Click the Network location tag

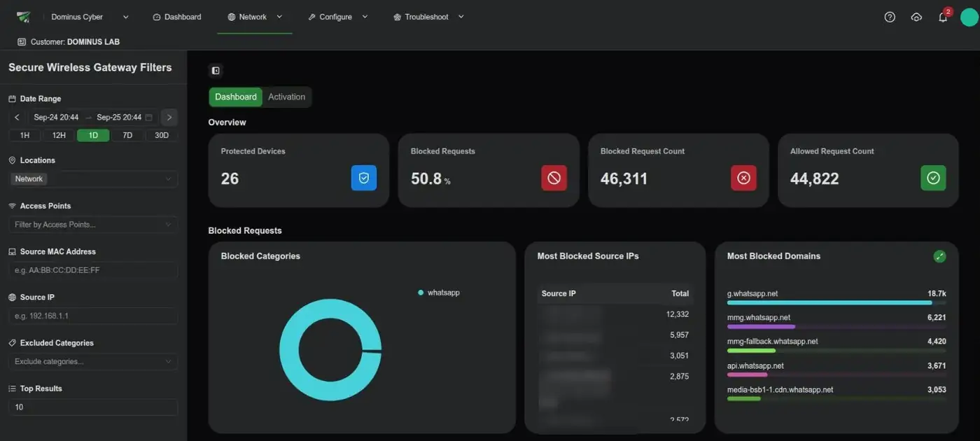click(29, 179)
